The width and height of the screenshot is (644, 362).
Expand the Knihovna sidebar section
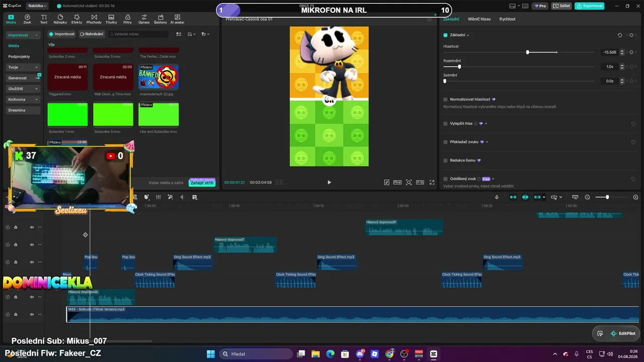click(36, 100)
